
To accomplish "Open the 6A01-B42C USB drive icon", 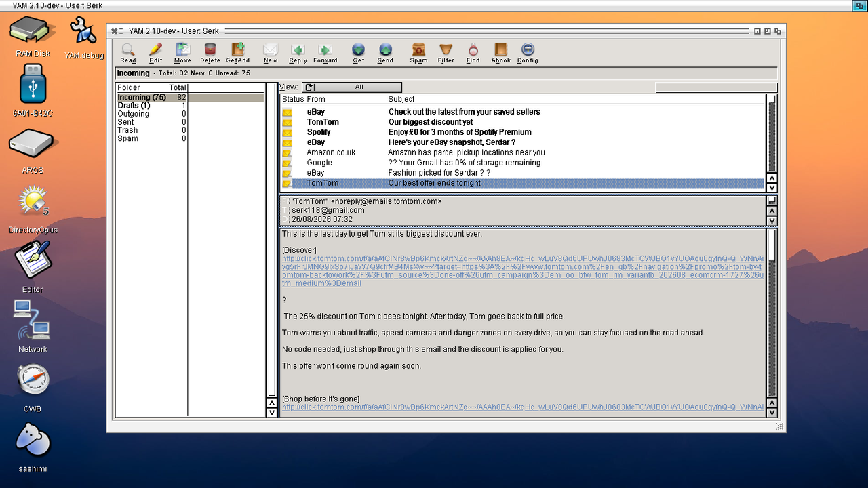I will pyautogui.click(x=33, y=91).
